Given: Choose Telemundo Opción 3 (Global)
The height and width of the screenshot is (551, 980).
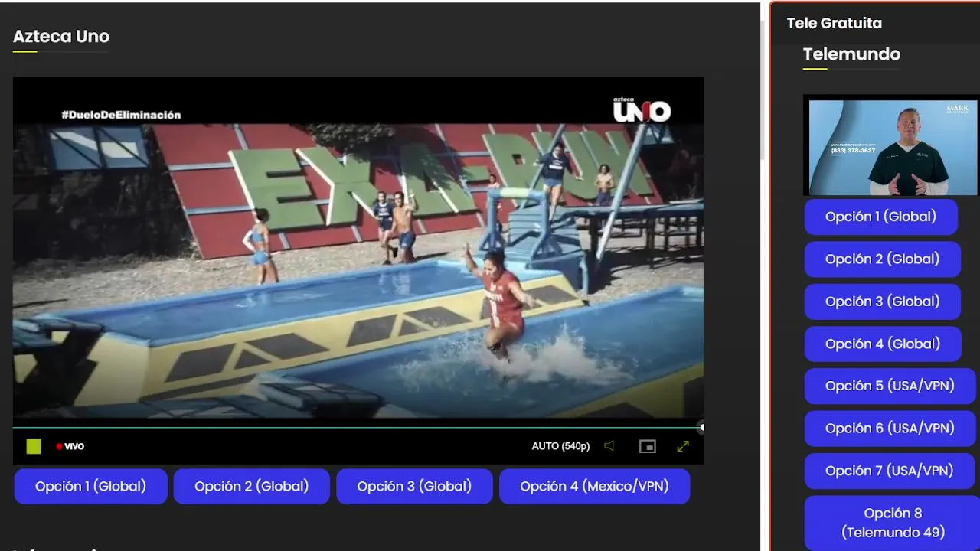Looking at the screenshot, I should (882, 302).
